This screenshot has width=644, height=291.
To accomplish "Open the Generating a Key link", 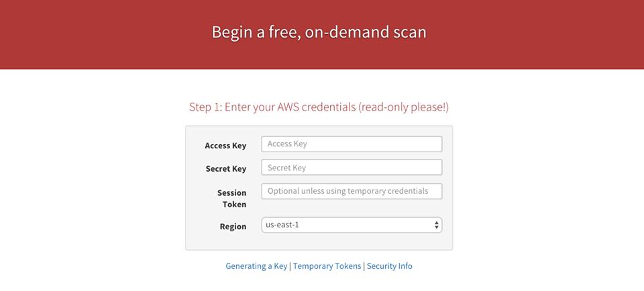I will click(256, 266).
